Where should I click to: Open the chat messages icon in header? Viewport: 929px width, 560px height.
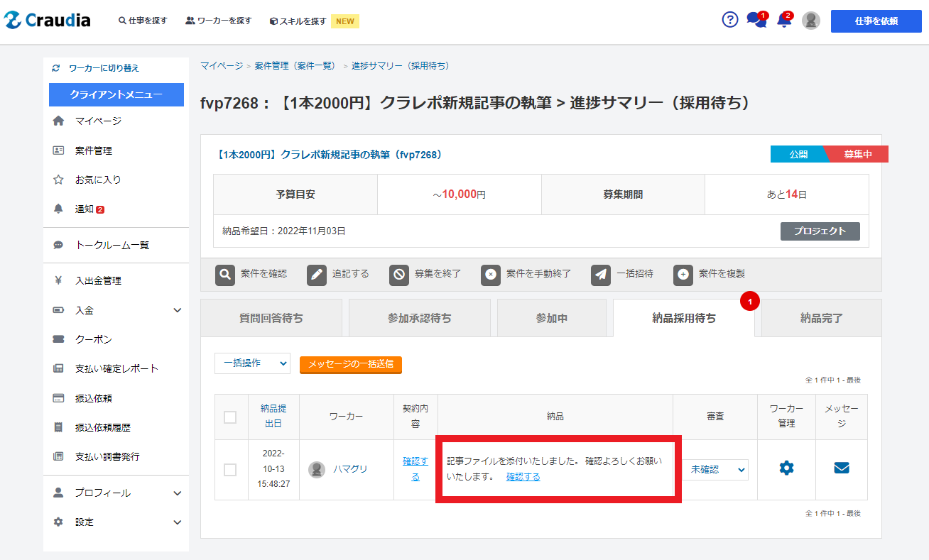(756, 21)
